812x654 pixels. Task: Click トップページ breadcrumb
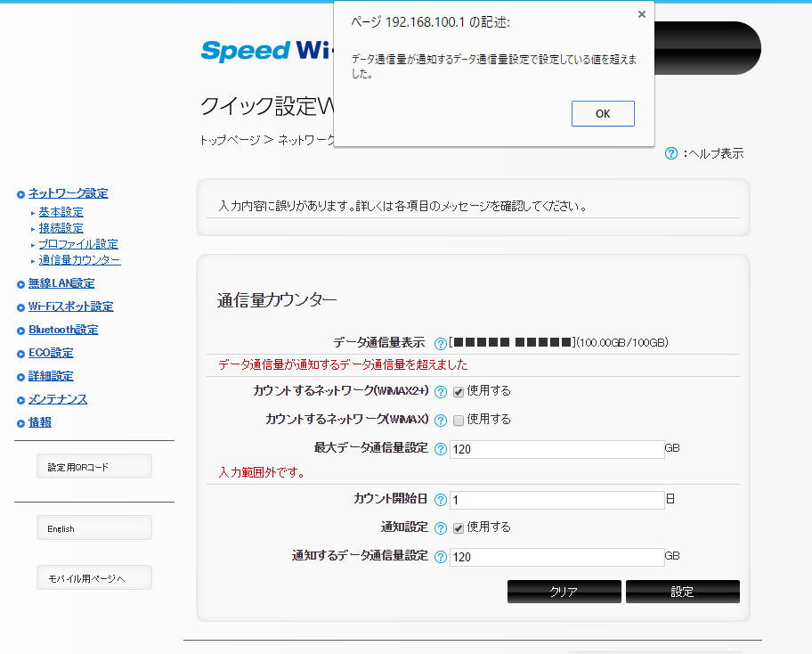click(x=230, y=140)
